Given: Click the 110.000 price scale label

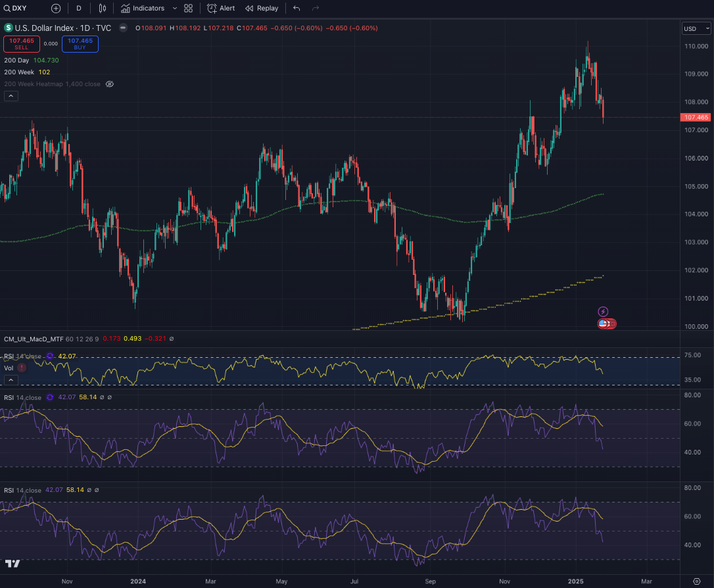Looking at the screenshot, I should click(x=696, y=46).
